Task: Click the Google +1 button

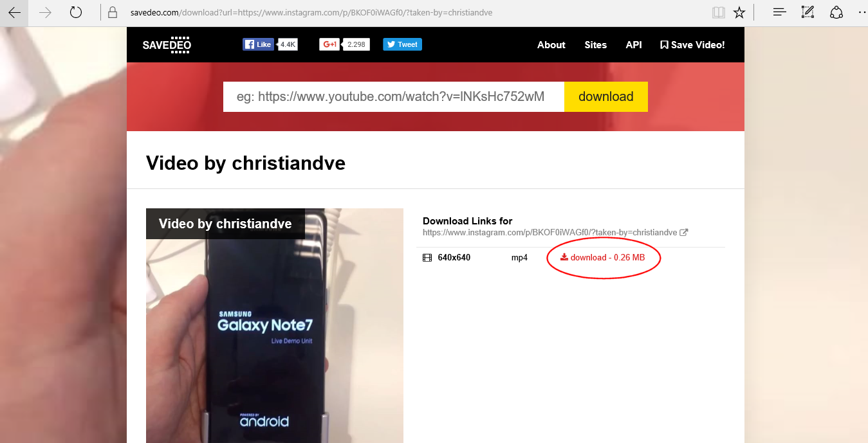Action: (329, 44)
